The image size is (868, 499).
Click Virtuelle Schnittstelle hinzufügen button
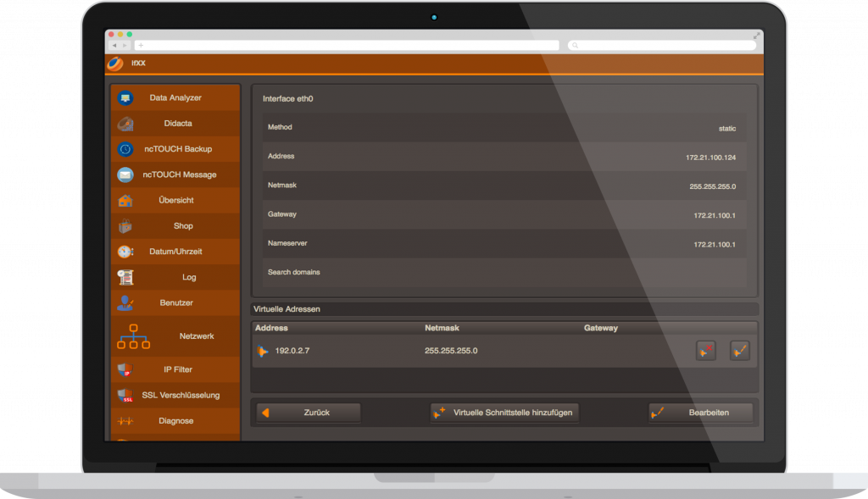point(504,413)
